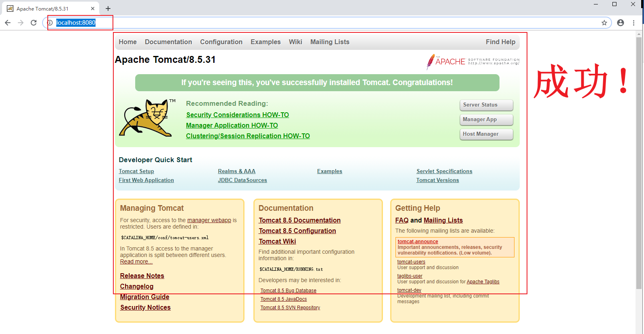
Task: Open Examples in the Tomcat nav bar
Action: point(266,42)
